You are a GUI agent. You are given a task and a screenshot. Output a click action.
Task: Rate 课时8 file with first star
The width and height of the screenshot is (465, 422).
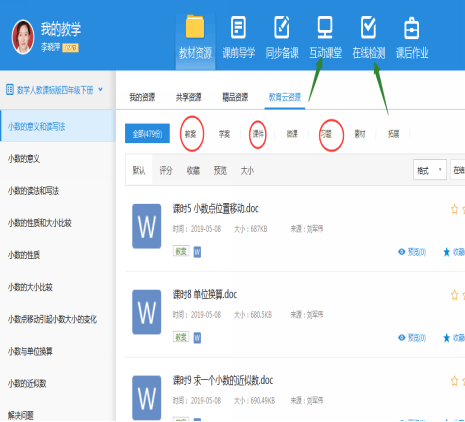[x=454, y=295]
